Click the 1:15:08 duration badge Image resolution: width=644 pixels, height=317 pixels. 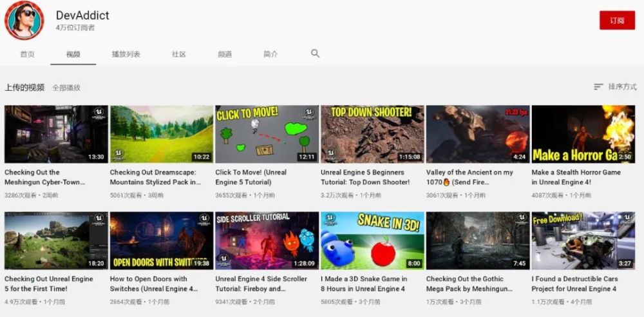[x=410, y=157]
